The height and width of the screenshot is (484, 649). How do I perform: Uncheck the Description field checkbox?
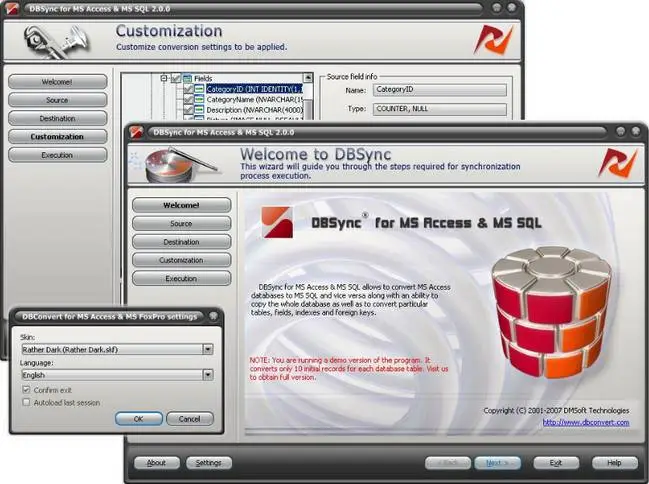pyautogui.click(x=188, y=110)
